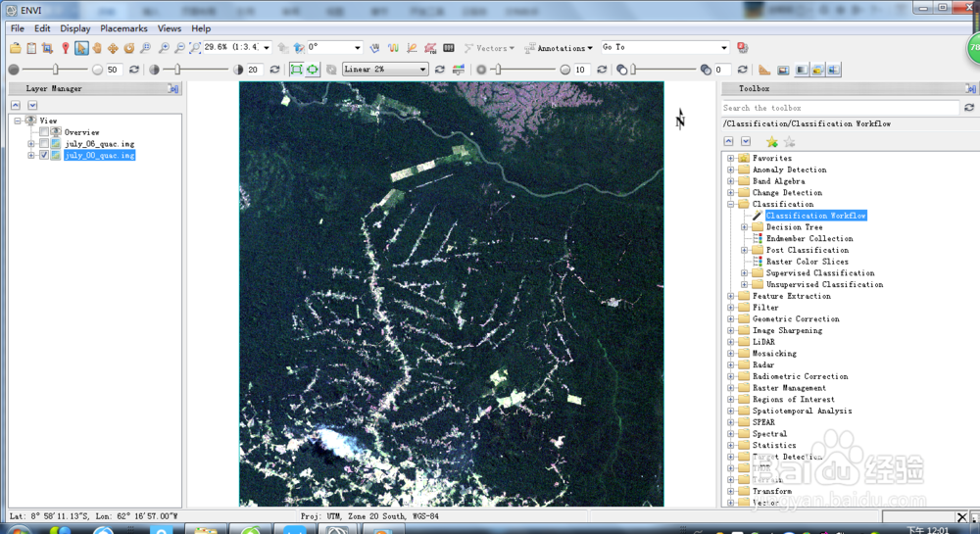Enable the july_06_quac.img layer checkbox

click(44, 144)
